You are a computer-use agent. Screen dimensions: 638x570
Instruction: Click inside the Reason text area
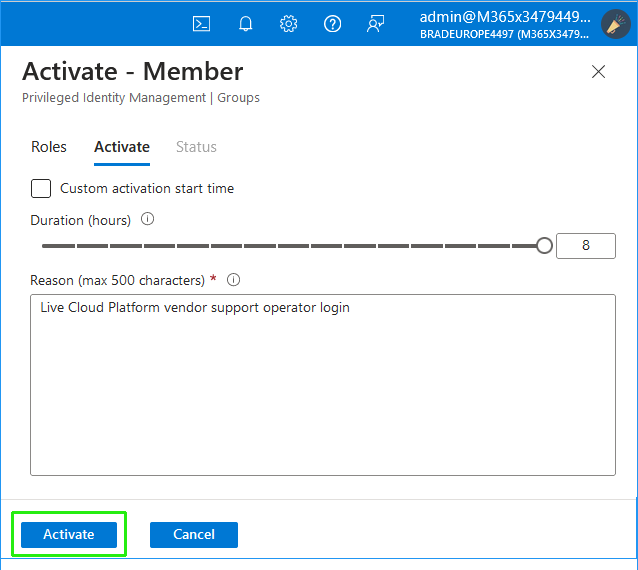point(322,390)
